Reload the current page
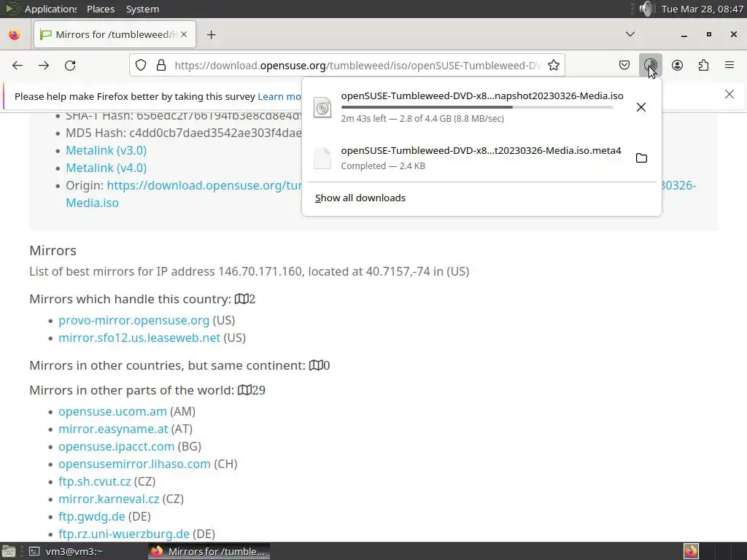 (70, 65)
